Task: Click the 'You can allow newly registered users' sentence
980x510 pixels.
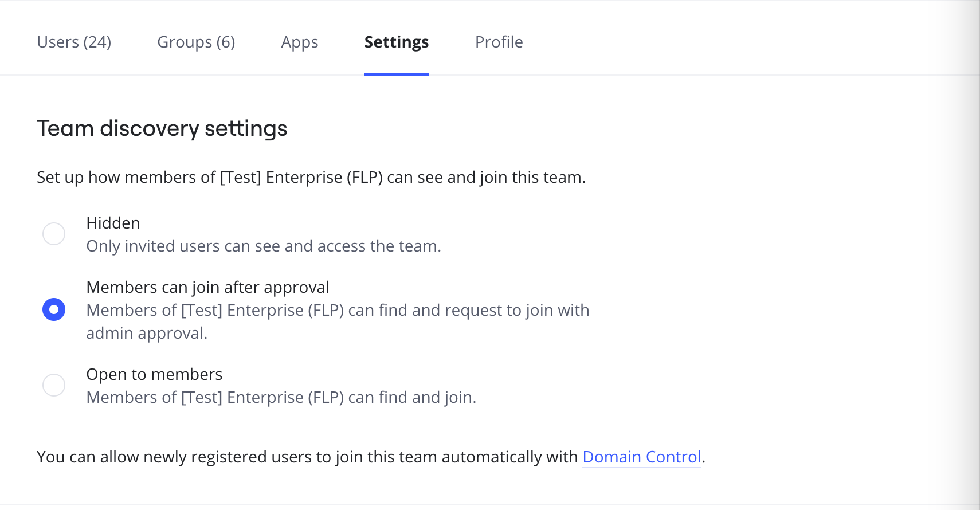Action: 307,457
